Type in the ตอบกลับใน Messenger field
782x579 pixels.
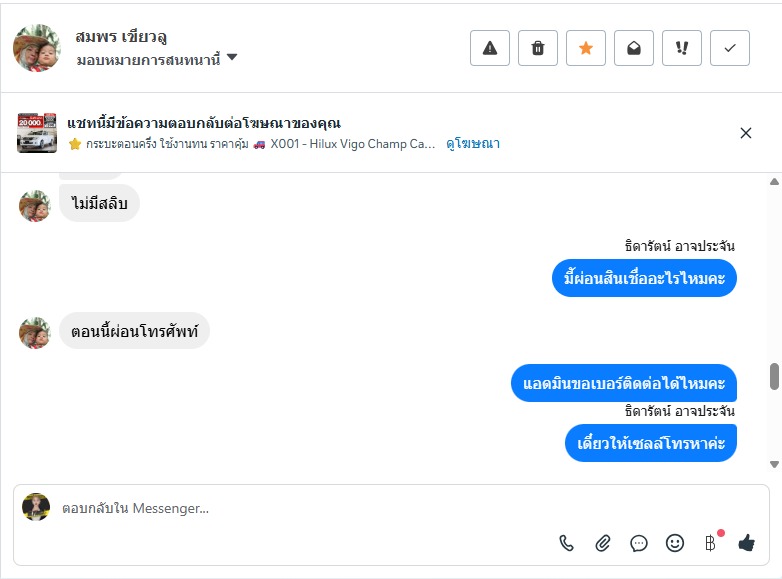300,508
